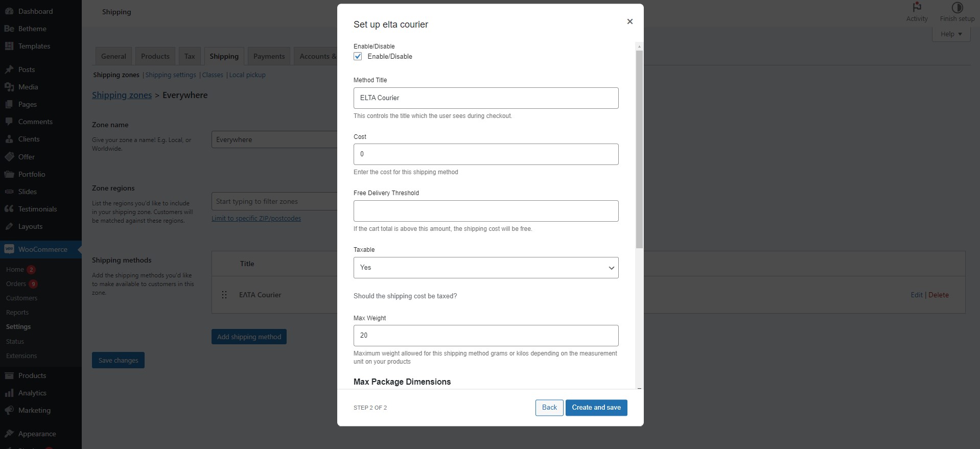Open the Finish setup circle icon
This screenshot has width=980, height=449.
(x=957, y=7)
